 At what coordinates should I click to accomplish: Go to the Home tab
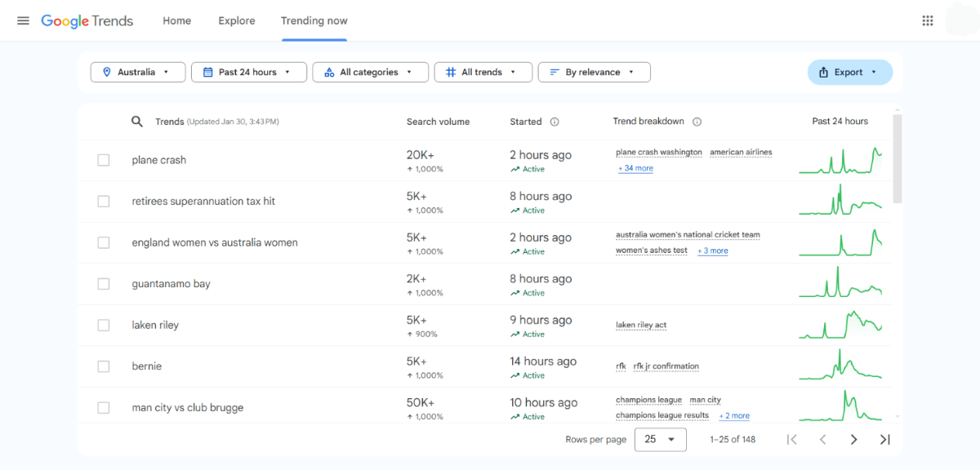click(176, 20)
